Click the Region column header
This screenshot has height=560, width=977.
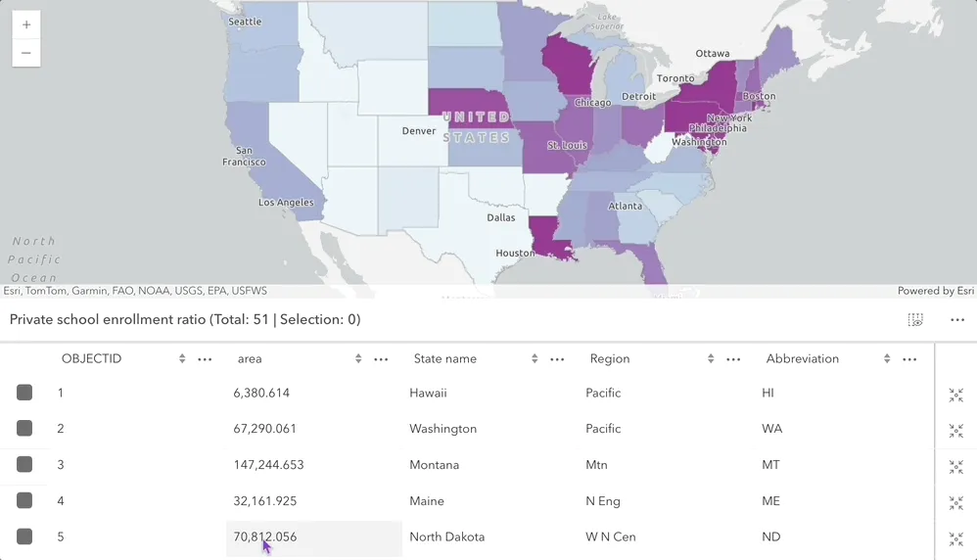[610, 359]
